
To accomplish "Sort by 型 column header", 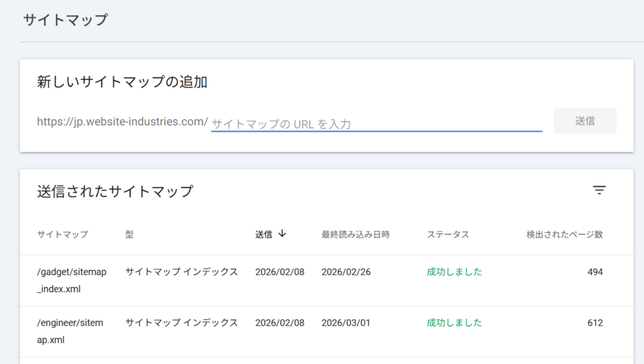I will click(130, 234).
